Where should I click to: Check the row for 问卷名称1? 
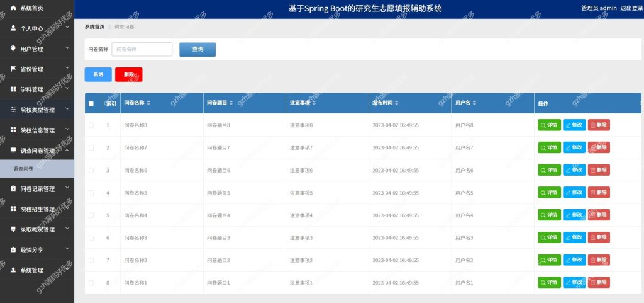point(91,283)
